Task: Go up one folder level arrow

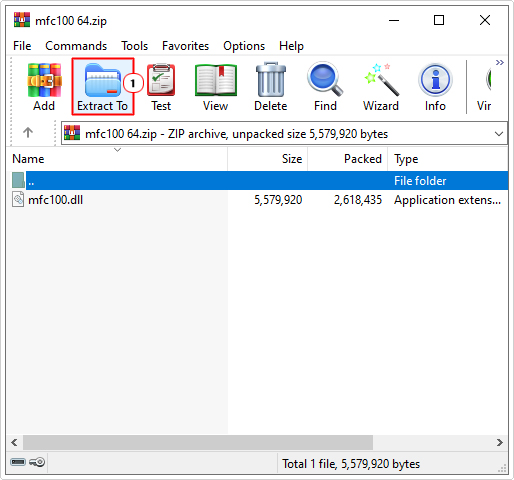Action: coord(28,133)
